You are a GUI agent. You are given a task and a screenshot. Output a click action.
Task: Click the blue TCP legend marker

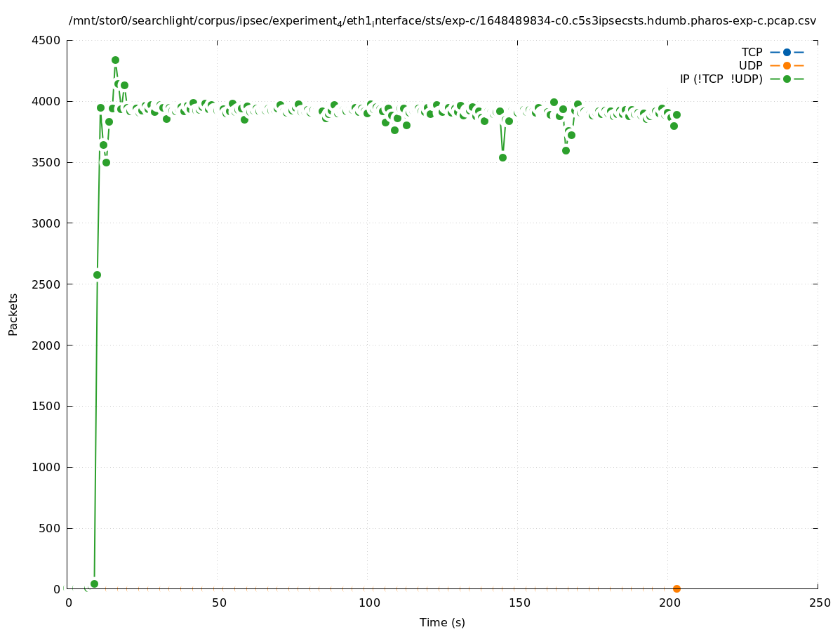coord(787,52)
